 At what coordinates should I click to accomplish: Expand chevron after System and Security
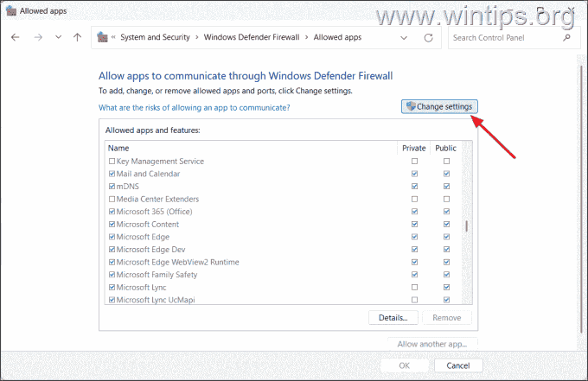click(x=197, y=37)
